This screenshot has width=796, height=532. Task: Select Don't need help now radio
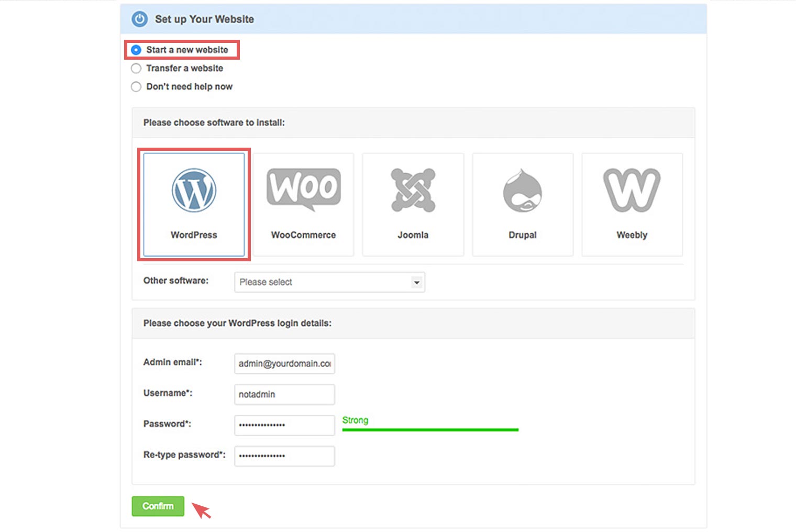[x=136, y=87]
